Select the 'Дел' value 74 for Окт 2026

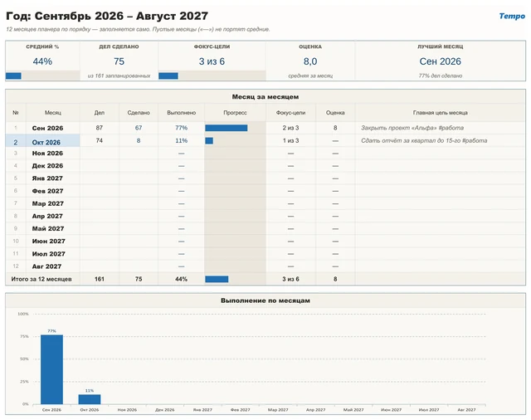tap(100, 140)
